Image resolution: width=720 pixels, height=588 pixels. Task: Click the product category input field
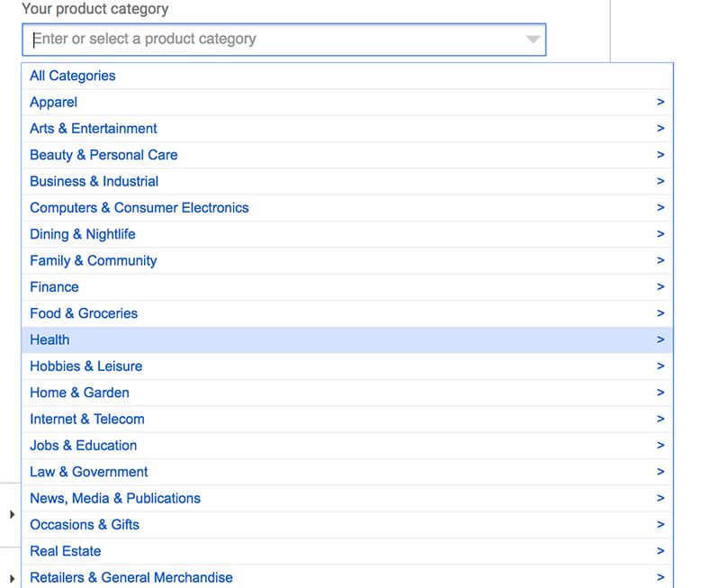(283, 40)
